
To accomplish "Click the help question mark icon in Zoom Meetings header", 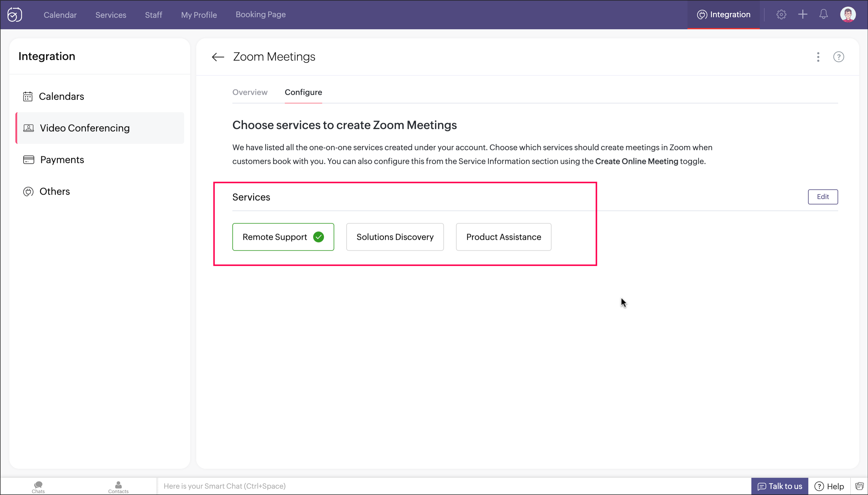I will [x=838, y=57].
